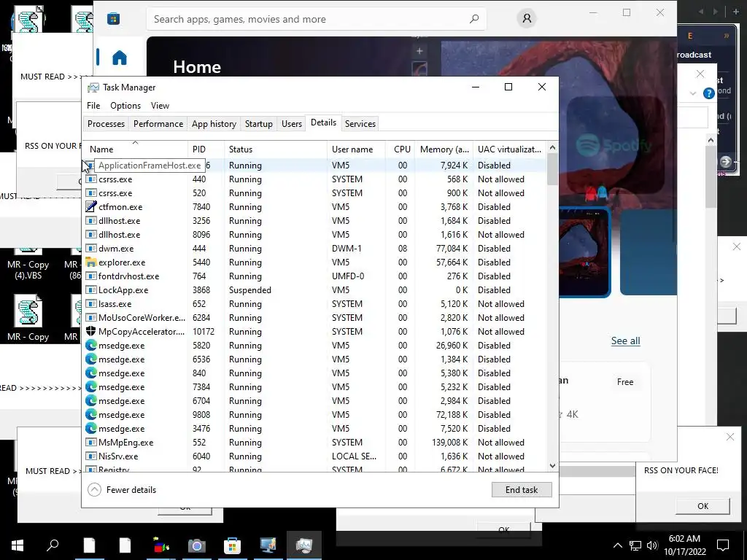Viewport: 747px width, 560px height.
Task: Switch to the Startup tab
Action: 259,124
